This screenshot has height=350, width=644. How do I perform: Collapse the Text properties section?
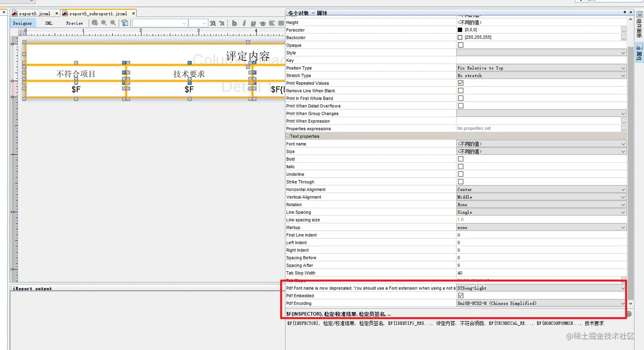click(x=287, y=136)
